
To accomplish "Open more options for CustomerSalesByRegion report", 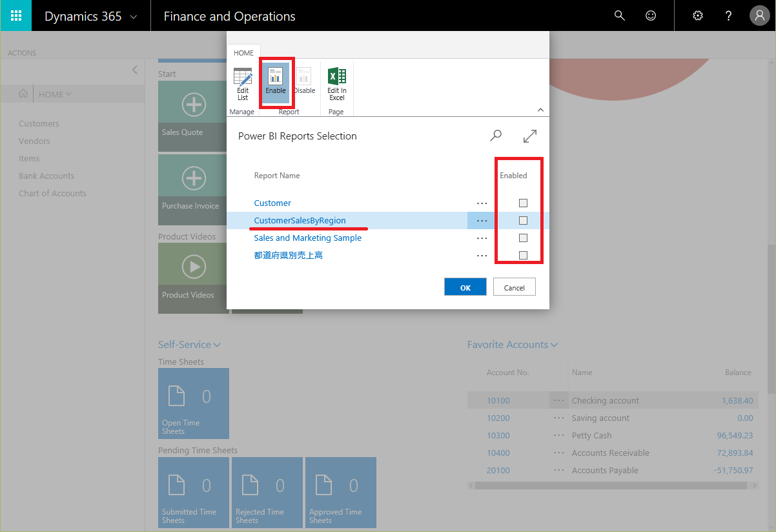I will coord(482,220).
